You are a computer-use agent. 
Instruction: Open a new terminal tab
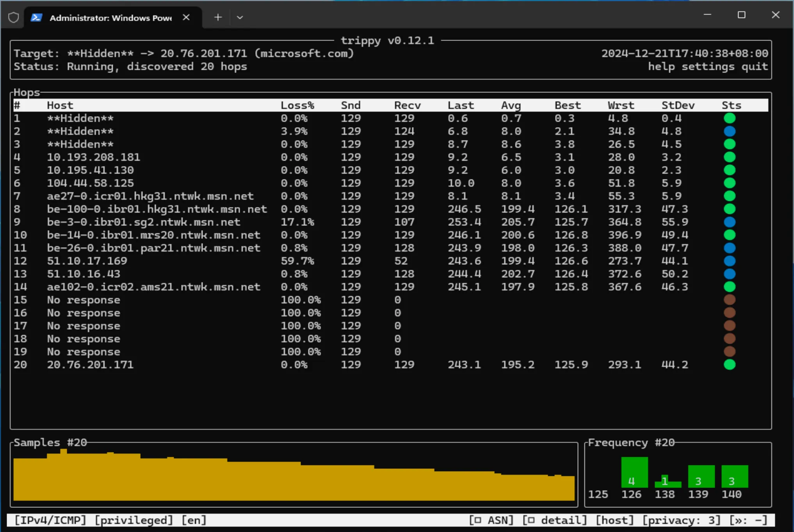218,18
